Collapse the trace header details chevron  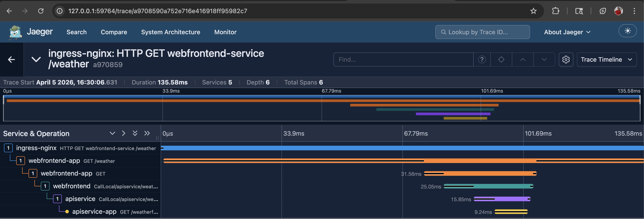(x=36, y=59)
